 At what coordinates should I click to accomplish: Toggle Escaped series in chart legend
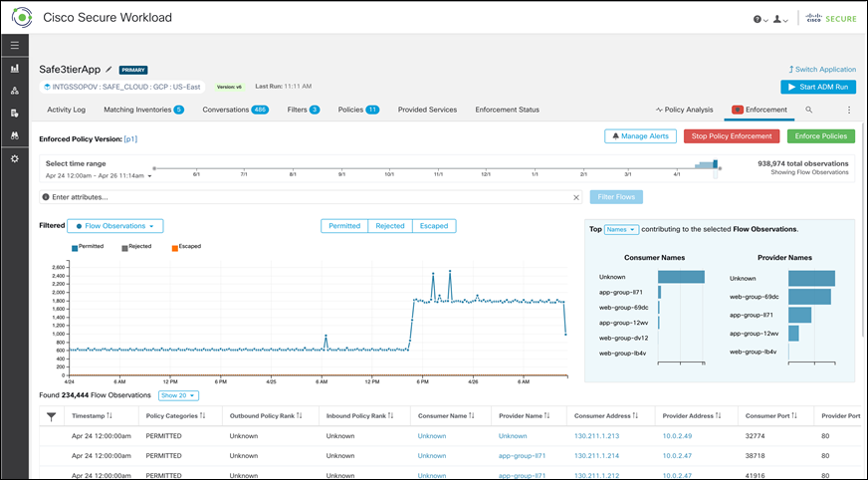(186, 247)
